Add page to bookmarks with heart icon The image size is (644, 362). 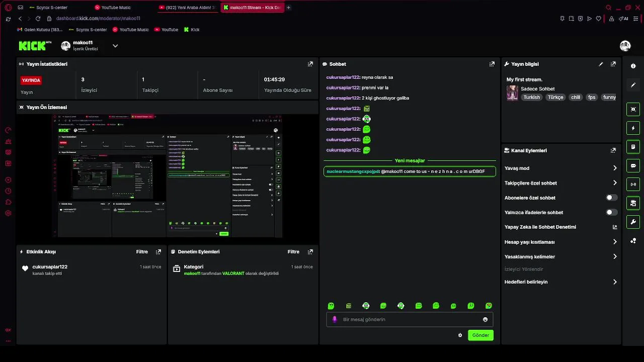tap(599, 19)
